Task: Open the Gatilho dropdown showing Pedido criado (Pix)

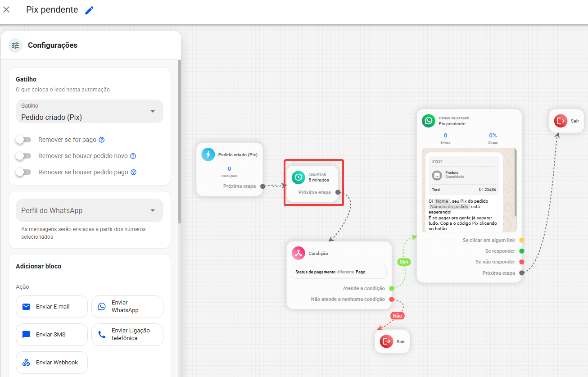Action: pos(90,111)
